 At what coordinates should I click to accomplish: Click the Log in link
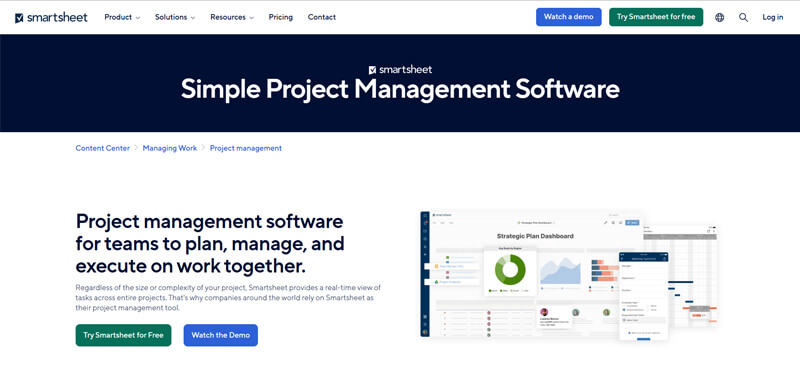(772, 17)
